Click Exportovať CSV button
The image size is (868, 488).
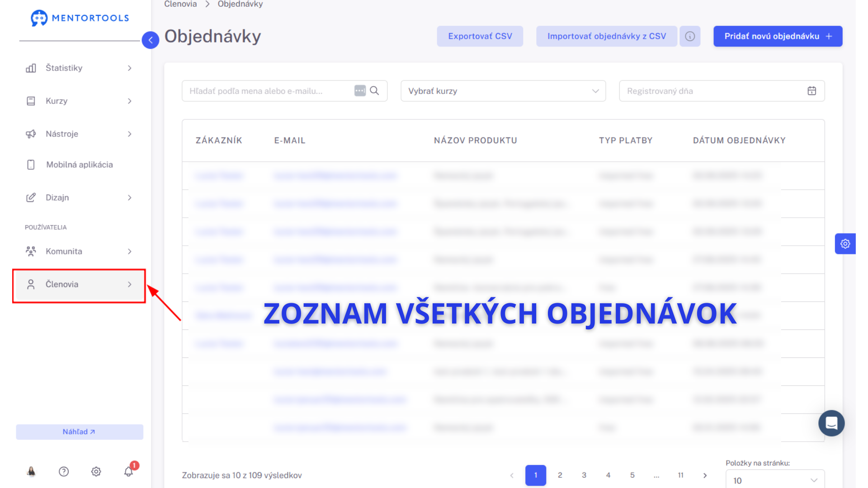pos(480,36)
